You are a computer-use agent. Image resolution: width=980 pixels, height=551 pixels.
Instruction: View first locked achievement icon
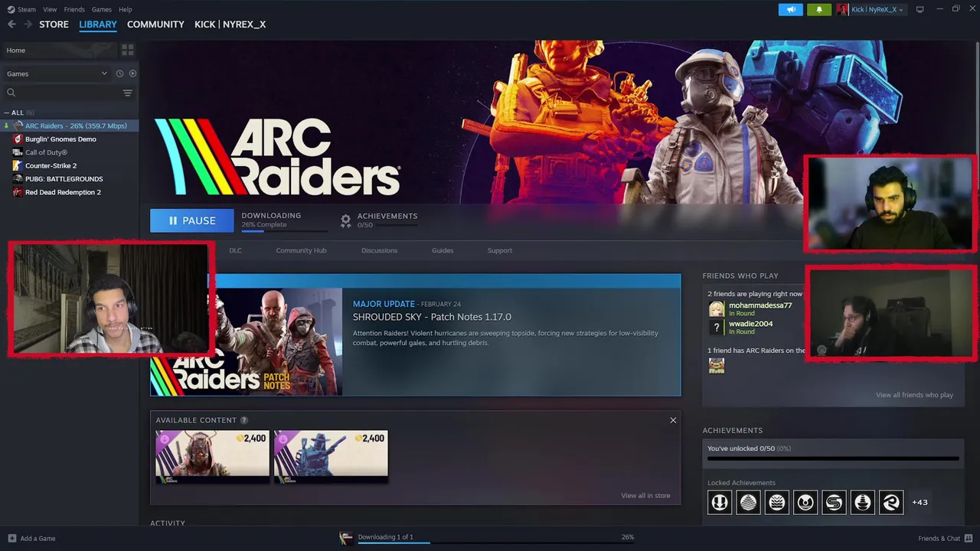point(720,502)
